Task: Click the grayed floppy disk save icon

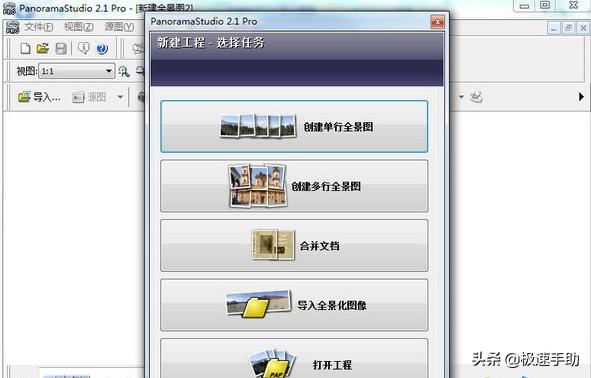Action: 61,48
